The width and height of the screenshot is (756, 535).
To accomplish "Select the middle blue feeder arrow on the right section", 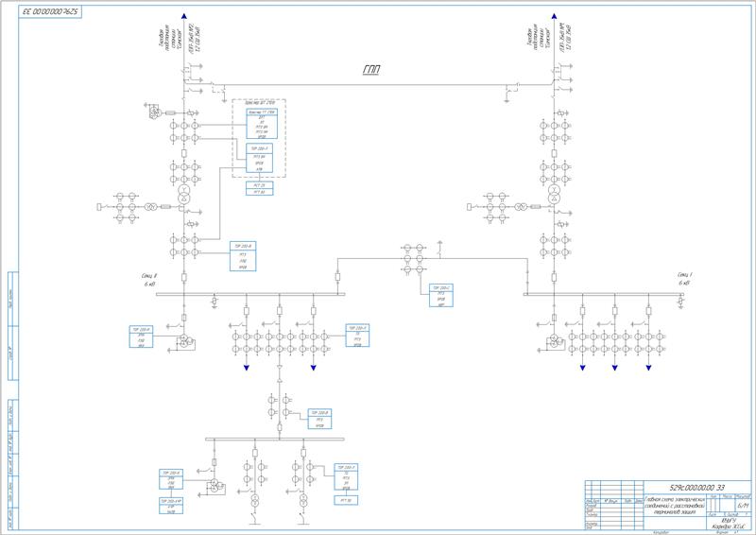I will [x=615, y=368].
